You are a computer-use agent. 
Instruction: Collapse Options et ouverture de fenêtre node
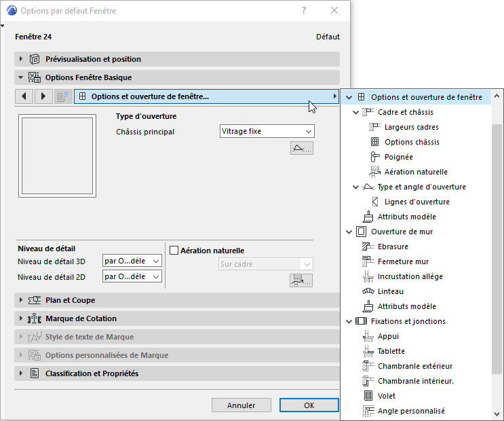click(x=349, y=97)
